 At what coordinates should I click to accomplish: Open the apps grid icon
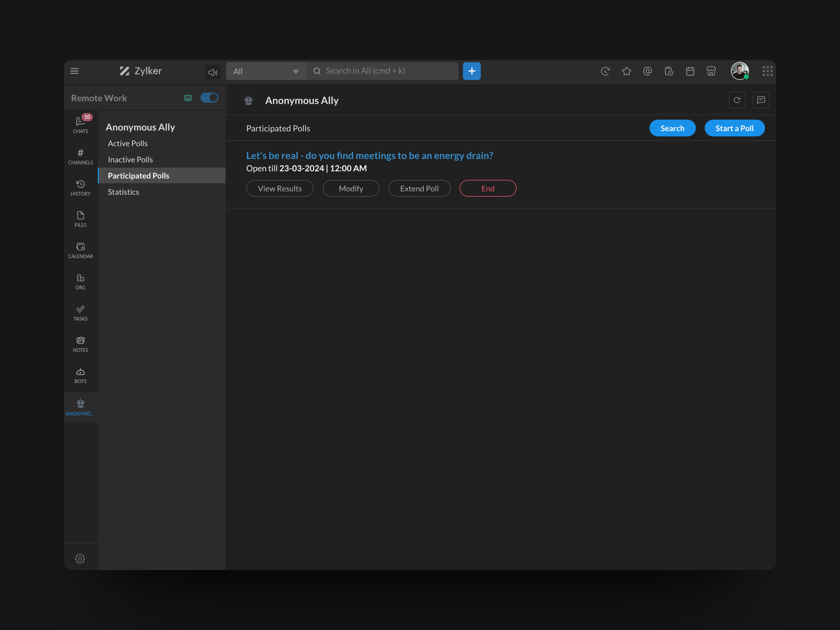(767, 71)
